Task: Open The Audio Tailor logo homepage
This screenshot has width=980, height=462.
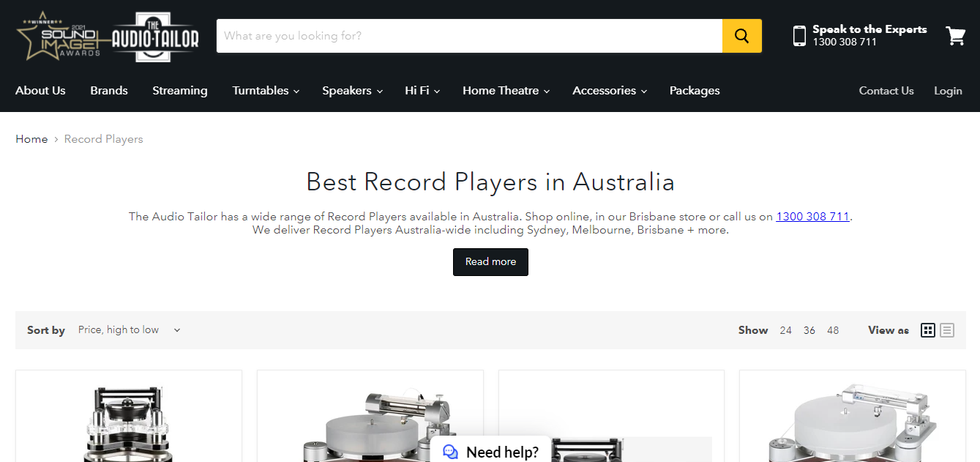Action: pyautogui.click(x=154, y=36)
